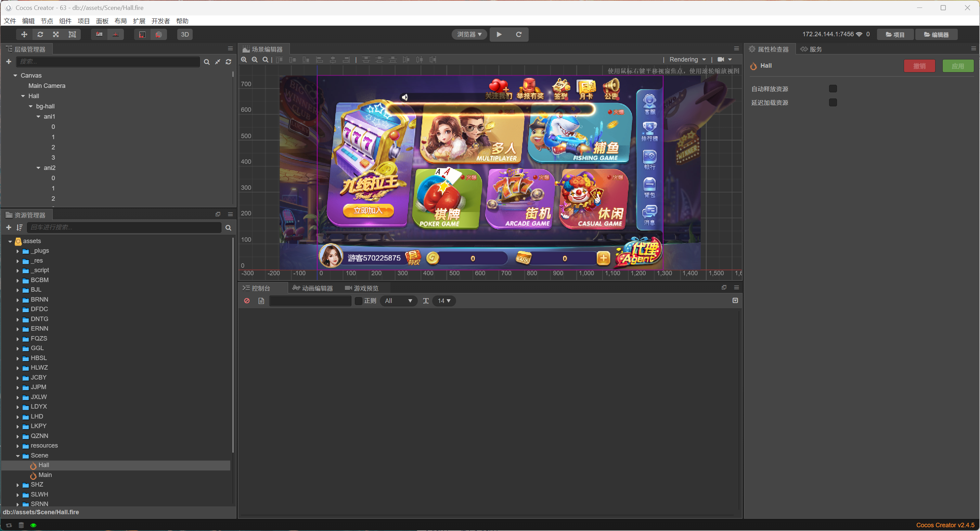980x531 pixels.
Task: Open the 开发者 menu
Action: pos(160,21)
